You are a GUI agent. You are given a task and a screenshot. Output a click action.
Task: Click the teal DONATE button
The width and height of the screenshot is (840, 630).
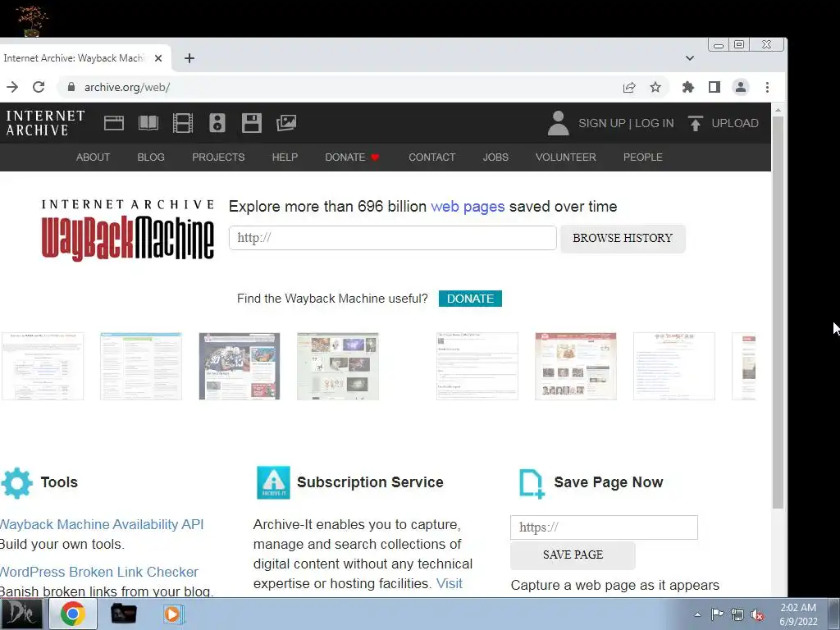(x=470, y=299)
